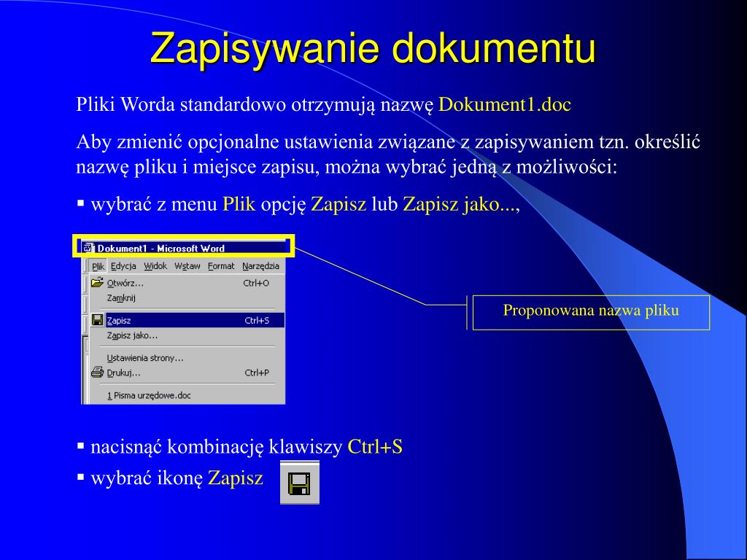Image resolution: width=747 pixels, height=560 pixels.
Task: Click the large Zapisz floppy toolbar icon
Action: pos(299,483)
